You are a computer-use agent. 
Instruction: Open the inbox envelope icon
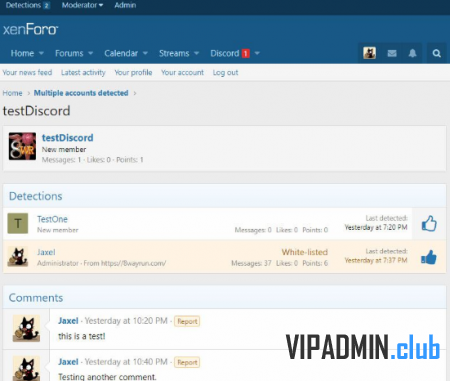pos(392,53)
